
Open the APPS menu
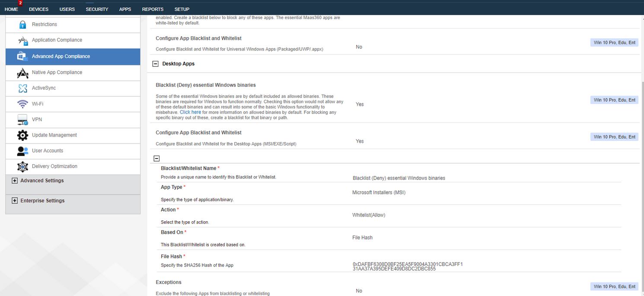(x=125, y=9)
